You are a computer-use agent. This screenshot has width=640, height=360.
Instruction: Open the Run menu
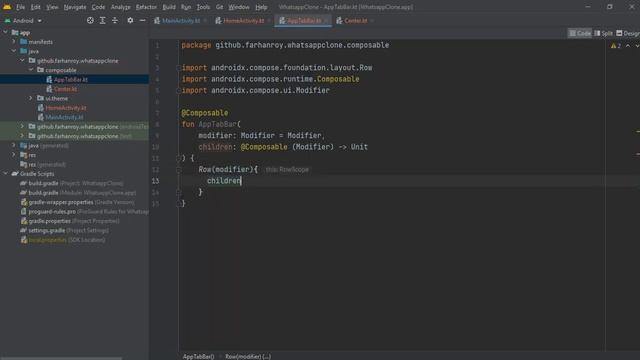click(186, 7)
